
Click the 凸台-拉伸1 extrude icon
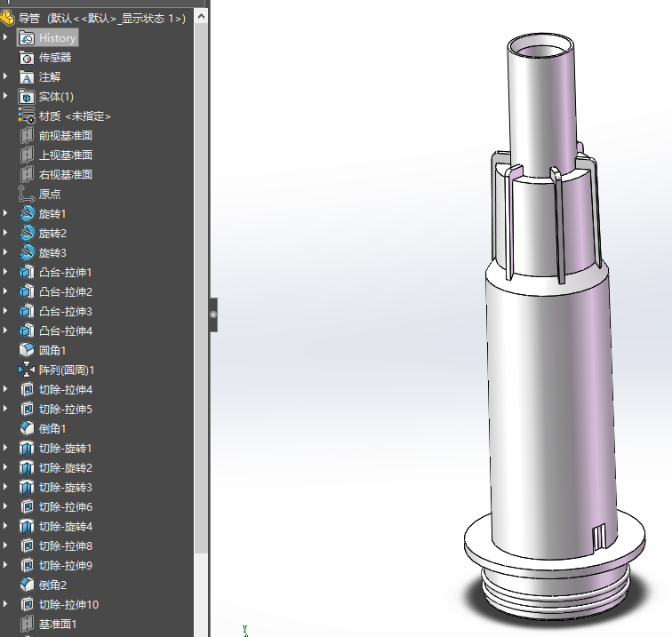pyautogui.click(x=27, y=273)
